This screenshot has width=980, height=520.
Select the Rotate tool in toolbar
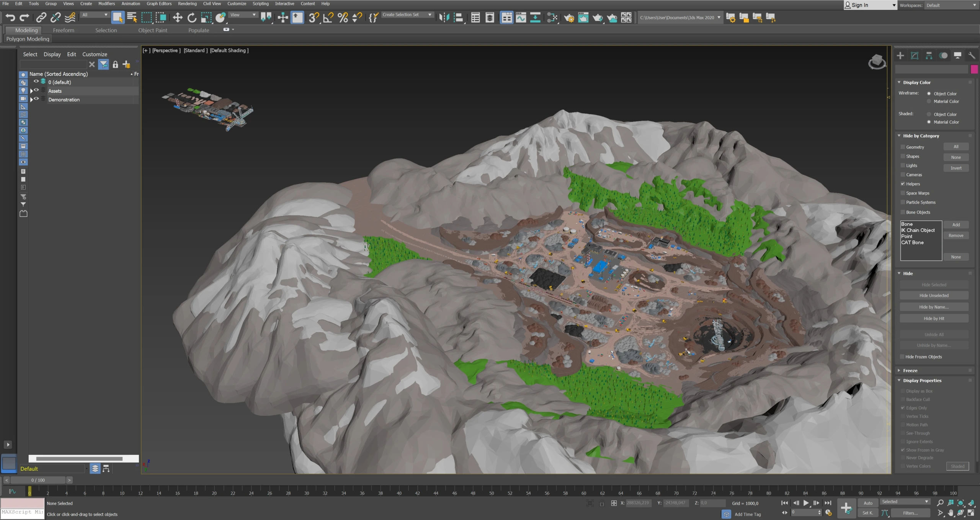point(192,18)
